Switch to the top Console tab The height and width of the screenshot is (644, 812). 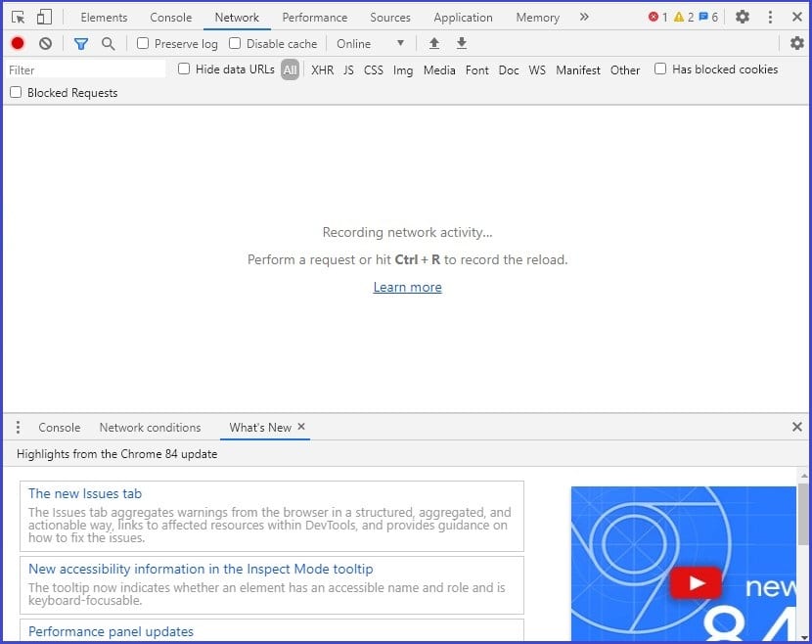click(x=171, y=18)
